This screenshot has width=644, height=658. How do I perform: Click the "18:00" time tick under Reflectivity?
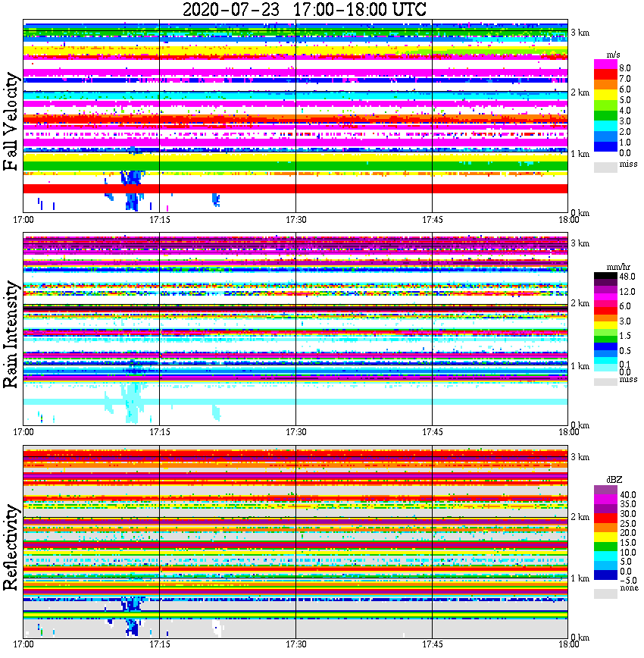(569, 644)
